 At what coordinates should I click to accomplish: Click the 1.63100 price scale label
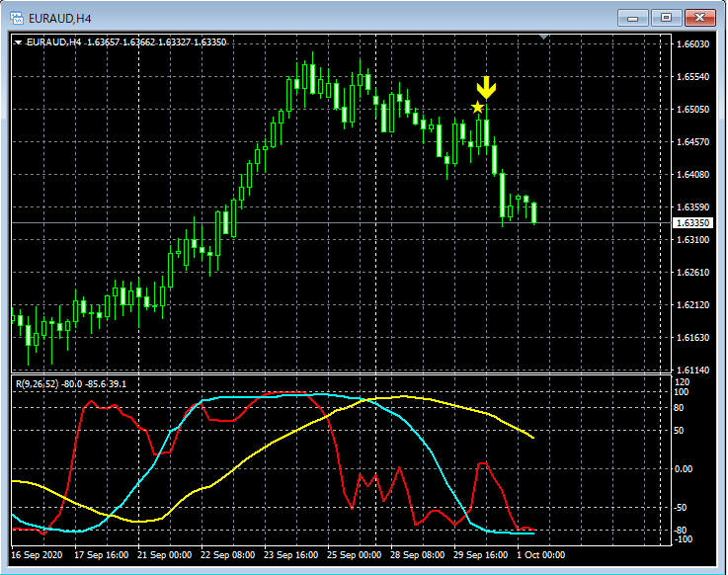pyautogui.click(x=692, y=240)
